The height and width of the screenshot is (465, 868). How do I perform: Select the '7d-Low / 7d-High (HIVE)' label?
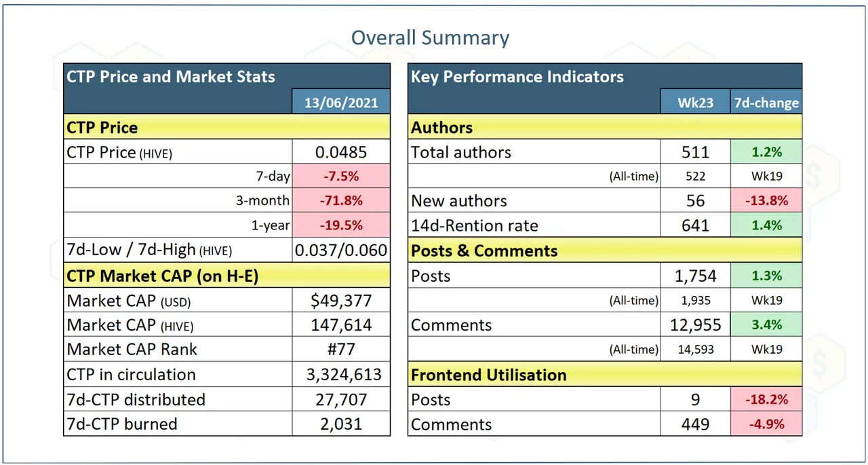point(149,250)
